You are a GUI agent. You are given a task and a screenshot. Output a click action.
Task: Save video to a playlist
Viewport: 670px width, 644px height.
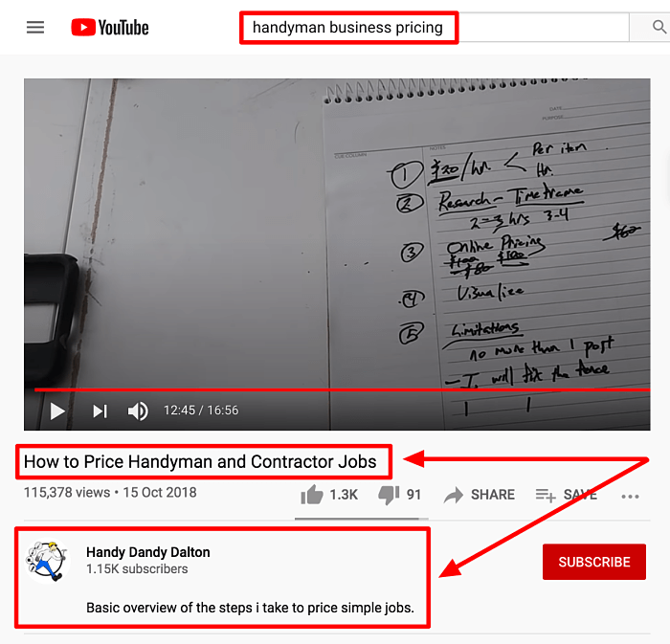point(567,495)
